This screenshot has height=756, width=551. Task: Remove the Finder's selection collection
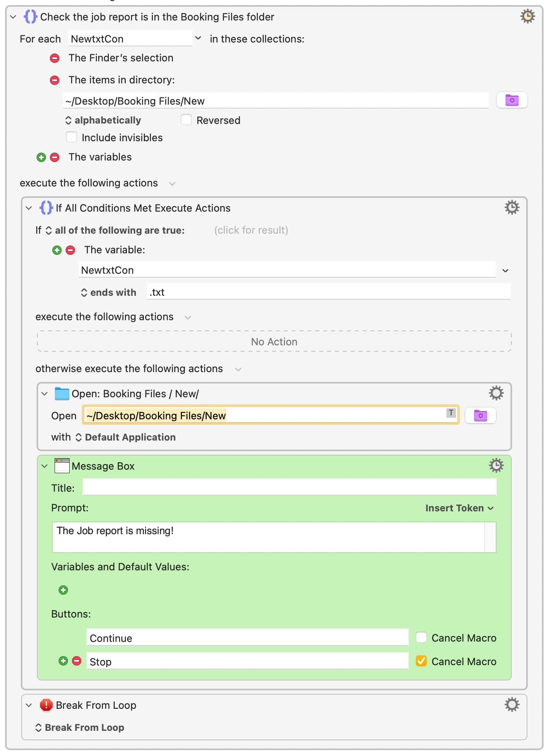(55, 58)
